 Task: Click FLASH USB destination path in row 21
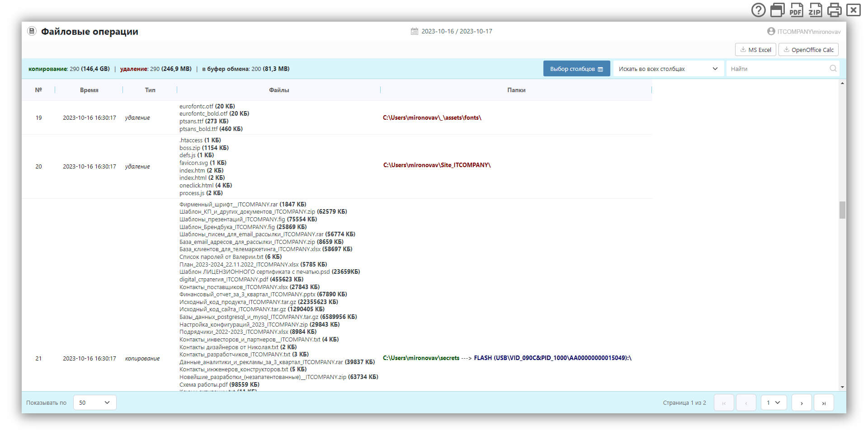(x=552, y=358)
